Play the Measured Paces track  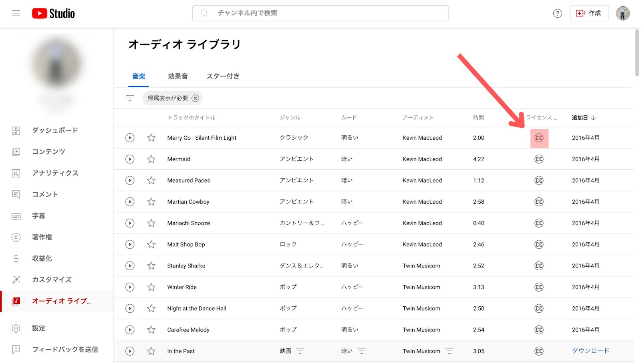(x=130, y=180)
